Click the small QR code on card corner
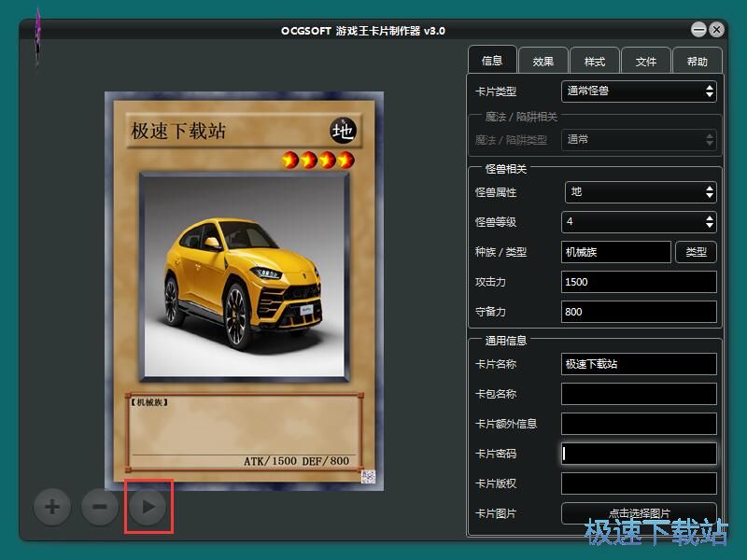 tap(368, 476)
